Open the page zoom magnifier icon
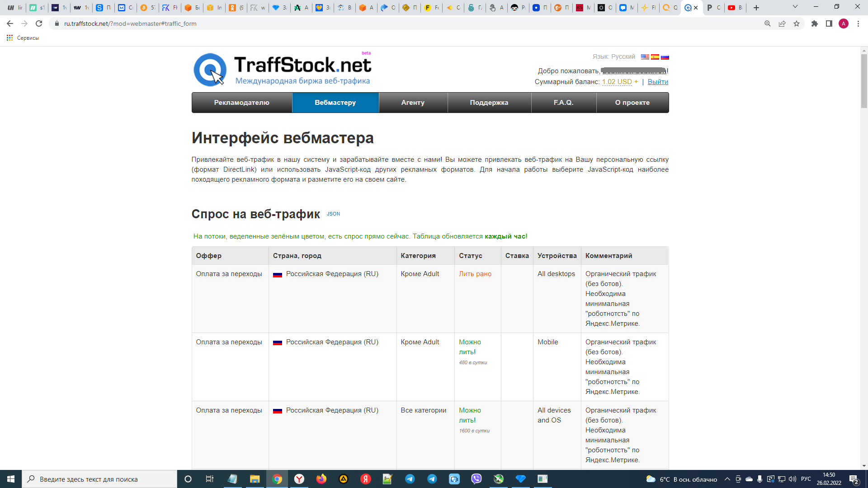Viewport: 868px width, 488px height. pos(768,23)
